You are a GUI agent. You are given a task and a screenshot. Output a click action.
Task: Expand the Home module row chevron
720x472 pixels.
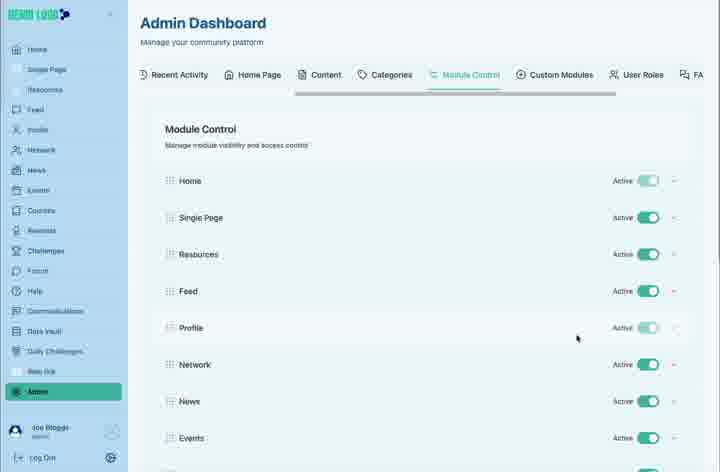(675, 180)
